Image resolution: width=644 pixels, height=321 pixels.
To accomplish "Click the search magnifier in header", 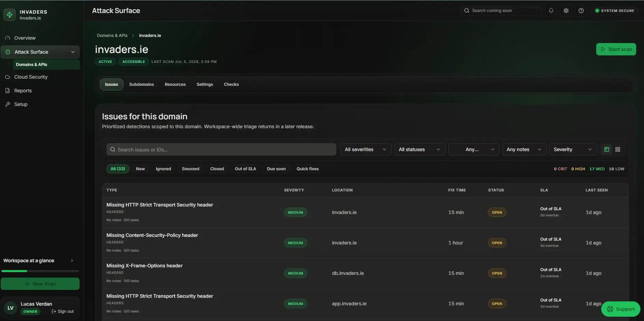I will tap(467, 11).
